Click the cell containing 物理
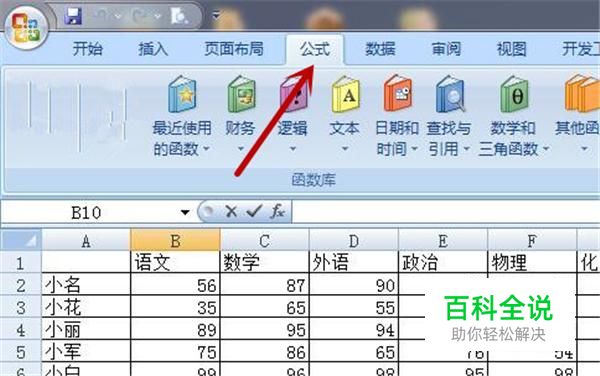The width and height of the screenshot is (600, 376). 532,263
